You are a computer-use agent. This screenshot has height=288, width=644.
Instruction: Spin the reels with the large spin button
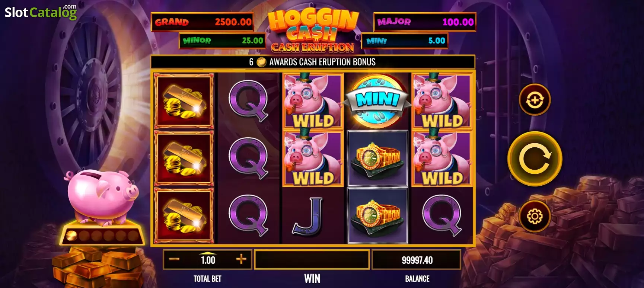pos(535,159)
